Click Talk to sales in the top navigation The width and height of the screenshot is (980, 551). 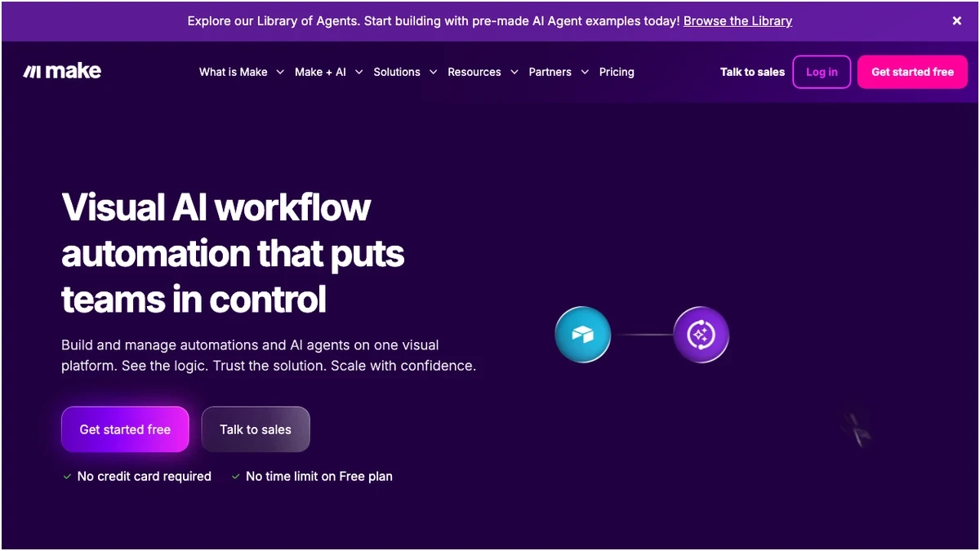[x=752, y=72]
